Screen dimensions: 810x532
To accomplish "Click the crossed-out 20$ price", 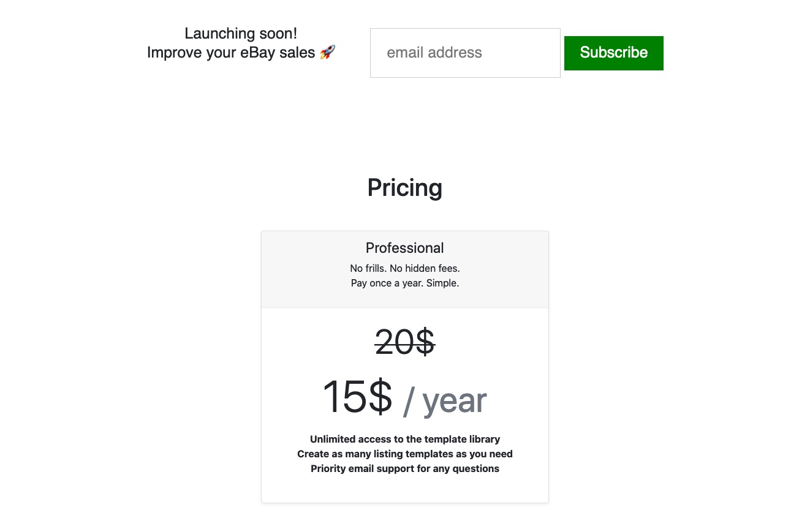I will point(405,342).
